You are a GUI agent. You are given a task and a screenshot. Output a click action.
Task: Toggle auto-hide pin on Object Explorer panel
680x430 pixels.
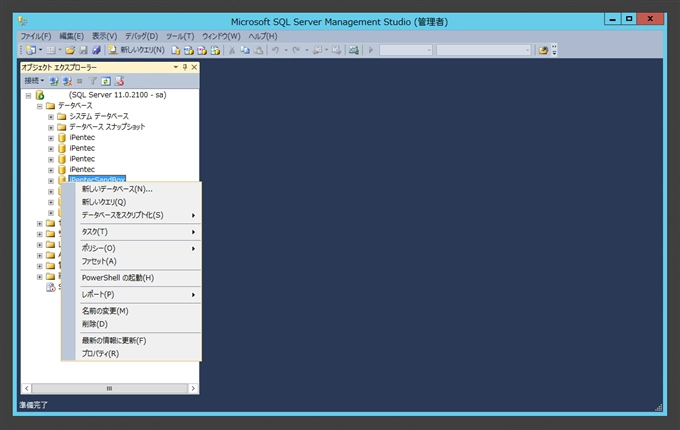[x=185, y=67]
